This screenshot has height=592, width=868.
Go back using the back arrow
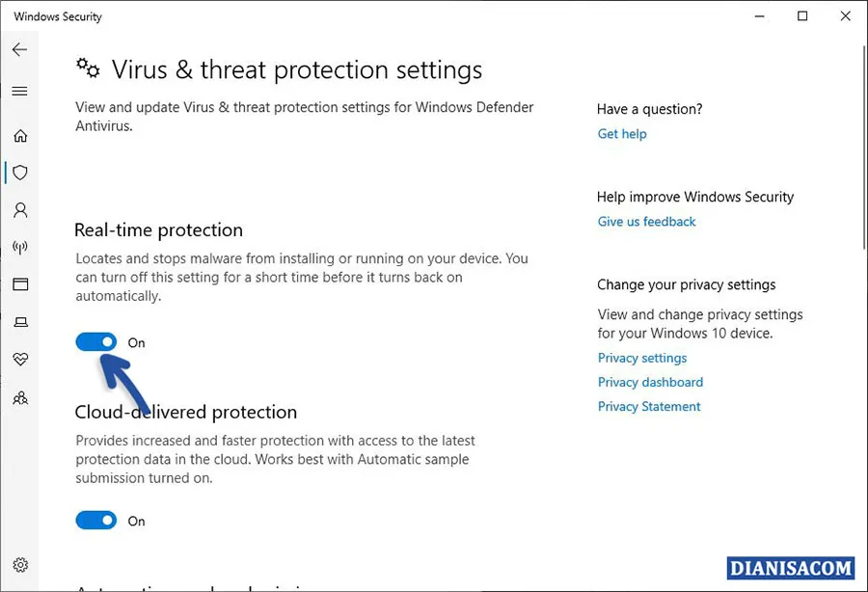coord(19,49)
